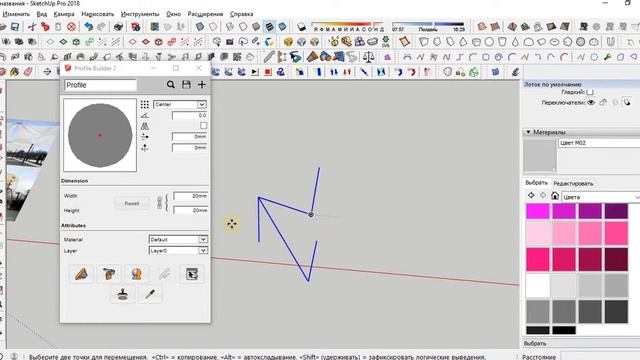Viewport: 640px width, 360px height.
Task: Select the black color swatch
Action: tap(564, 330)
